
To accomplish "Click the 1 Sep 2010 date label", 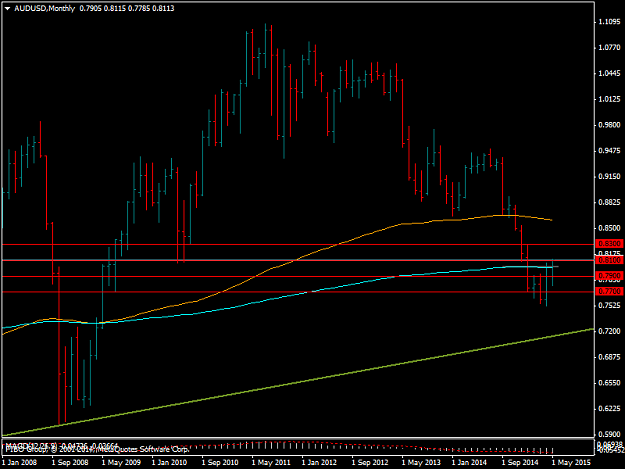I will click(220, 463).
